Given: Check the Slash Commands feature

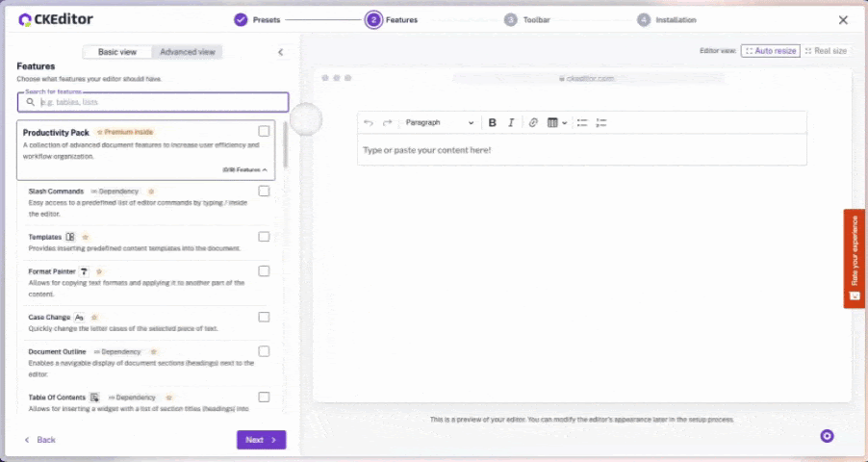Looking at the screenshot, I should pos(264,192).
